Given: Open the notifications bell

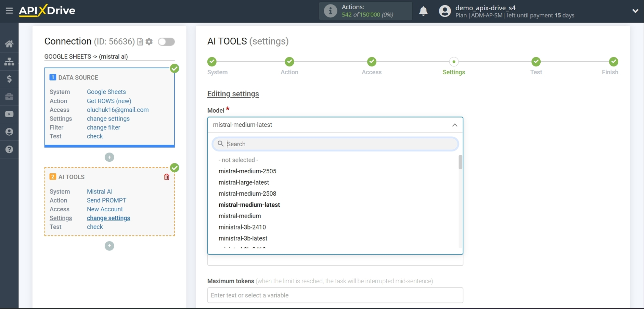Looking at the screenshot, I should pyautogui.click(x=423, y=11).
